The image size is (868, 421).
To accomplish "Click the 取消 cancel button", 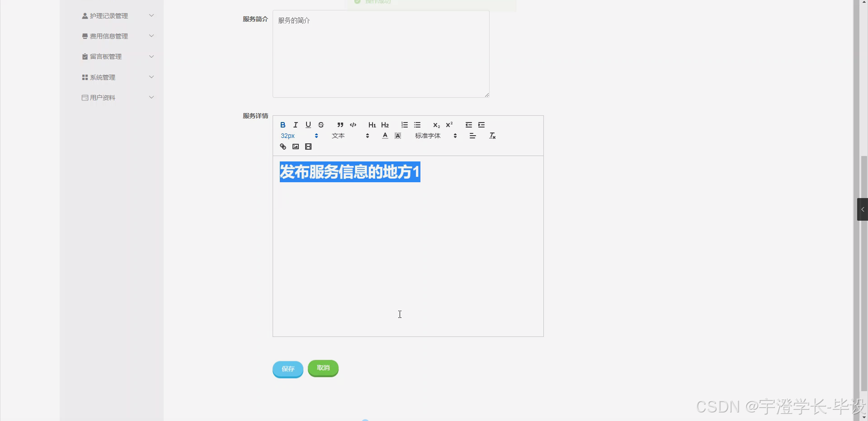I will (x=323, y=368).
